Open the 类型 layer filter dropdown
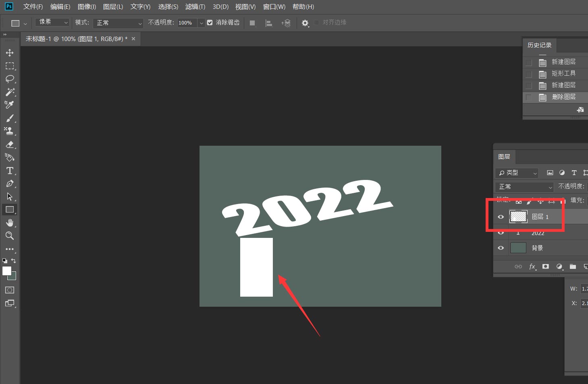 [x=517, y=173]
